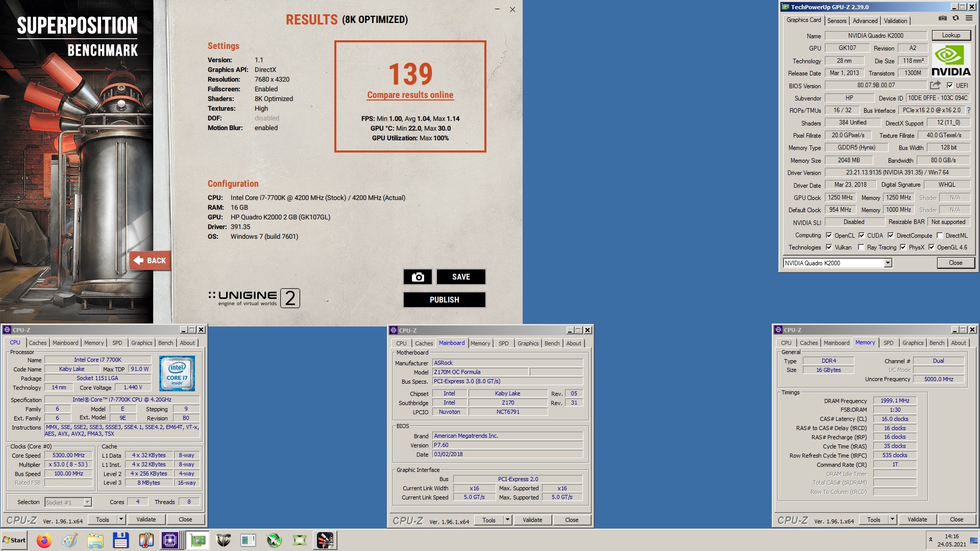Image resolution: width=980 pixels, height=551 pixels.
Task: Toggle the Vulkan checkbox
Action: coord(829,247)
